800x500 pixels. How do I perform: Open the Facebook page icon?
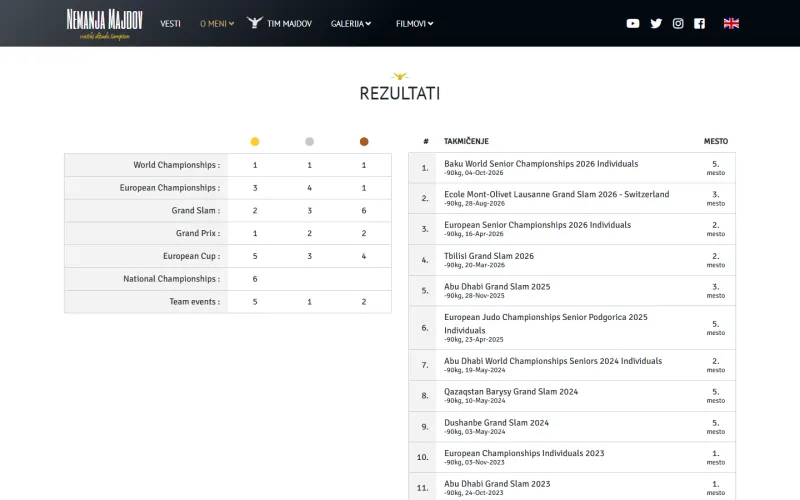point(699,23)
